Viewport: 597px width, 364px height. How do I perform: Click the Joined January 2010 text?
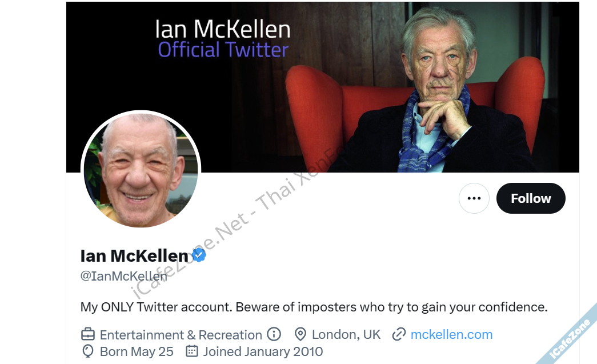pos(263,351)
